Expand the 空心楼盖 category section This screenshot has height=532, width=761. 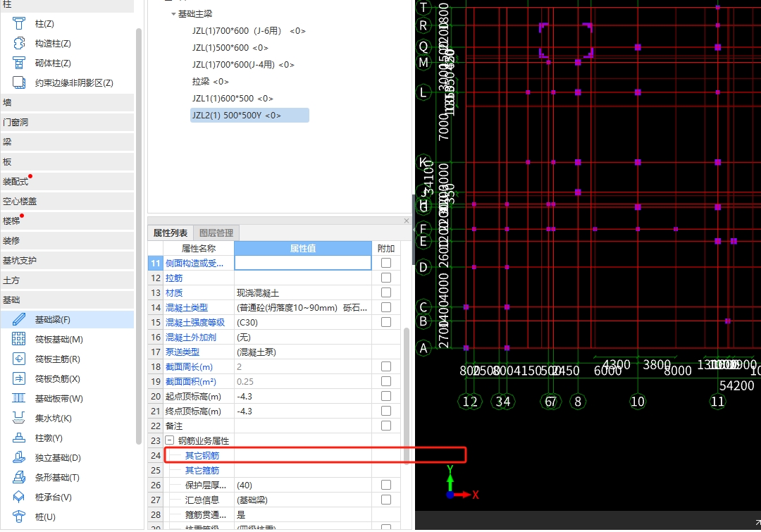click(x=67, y=201)
